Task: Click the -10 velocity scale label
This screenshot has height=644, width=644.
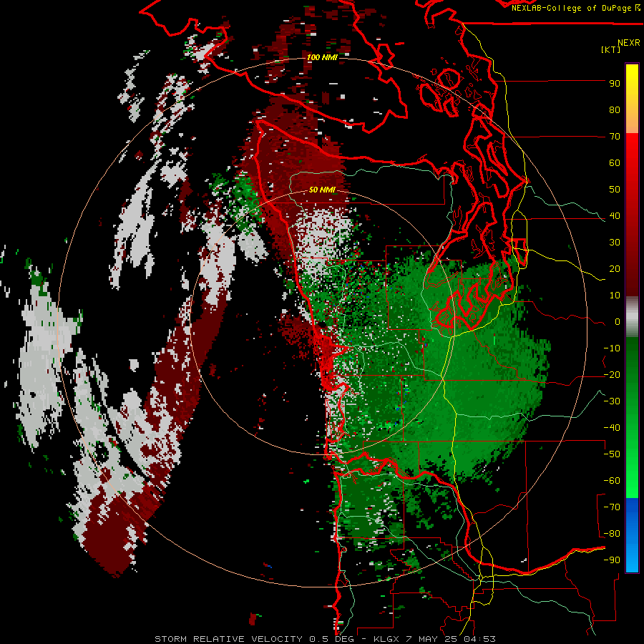Action: point(612,348)
